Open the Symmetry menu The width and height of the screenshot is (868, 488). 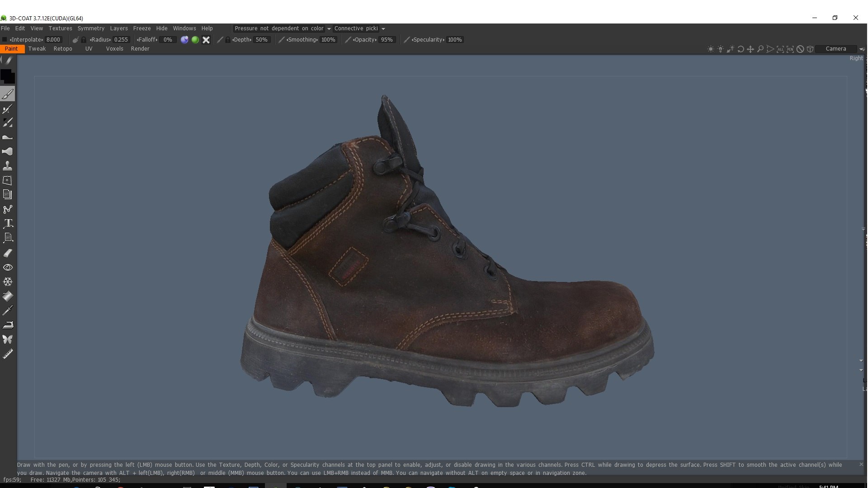[91, 28]
